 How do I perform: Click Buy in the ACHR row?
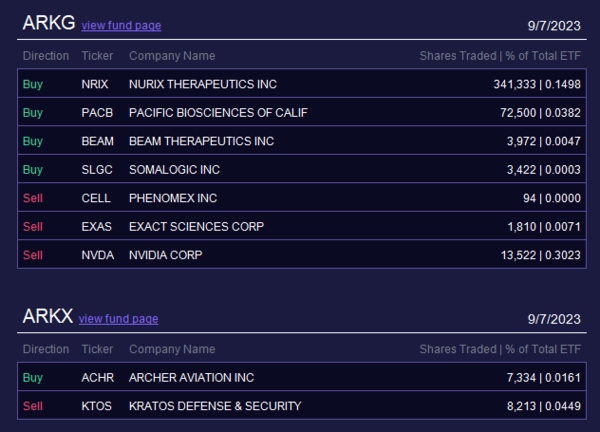point(33,378)
